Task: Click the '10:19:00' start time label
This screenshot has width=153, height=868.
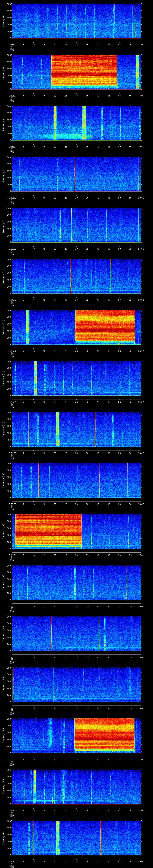Action: tap(12, 197)
